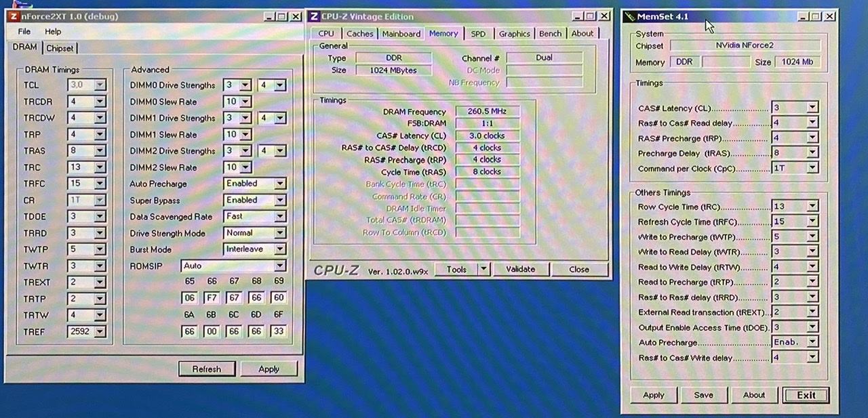The image size is (868, 418).
Task: Click the FSB:DRAM value 1:1
Action: click(488, 123)
